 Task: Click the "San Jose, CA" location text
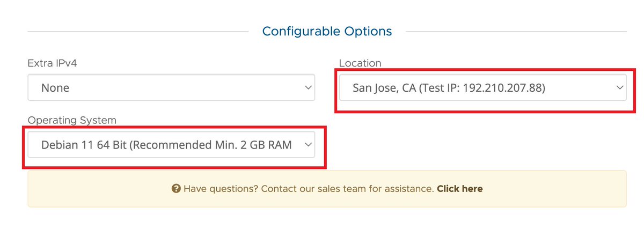(384, 87)
